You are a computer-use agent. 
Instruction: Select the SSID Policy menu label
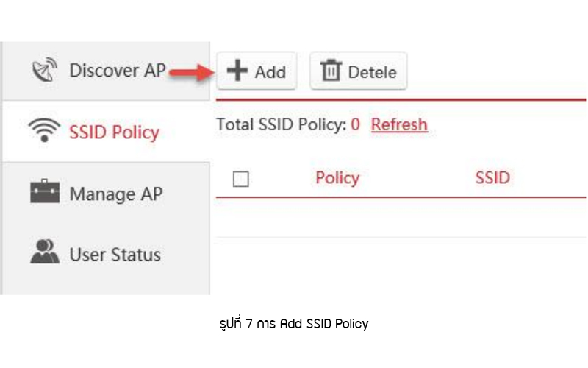tap(115, 132)
